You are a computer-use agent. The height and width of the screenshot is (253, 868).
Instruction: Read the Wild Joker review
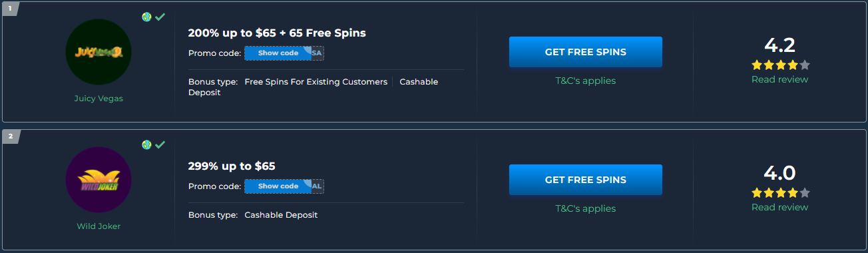tap(780, 207)
